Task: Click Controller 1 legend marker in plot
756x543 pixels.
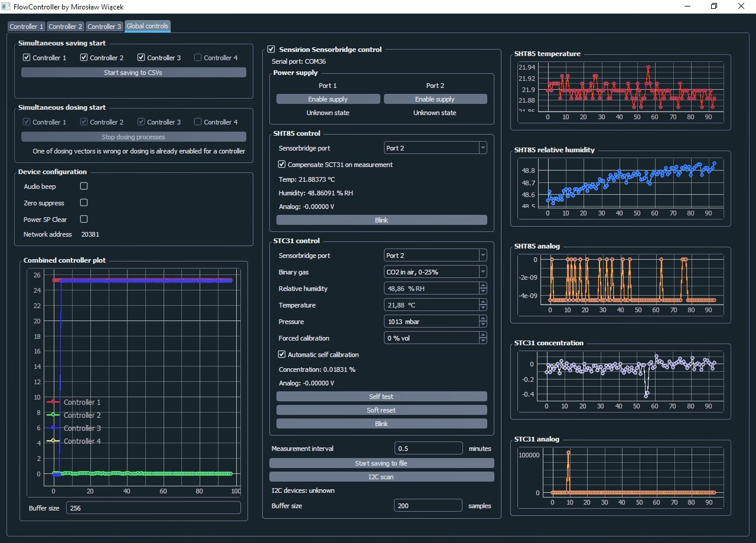Action: (x=54, y=402)
